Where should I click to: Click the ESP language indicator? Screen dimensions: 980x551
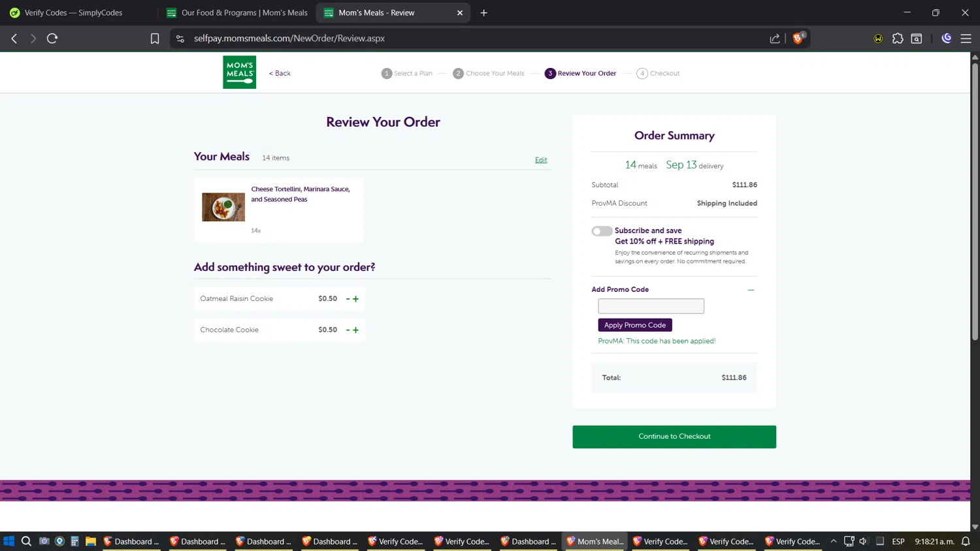pyautogui.click(x=898, y=541)
